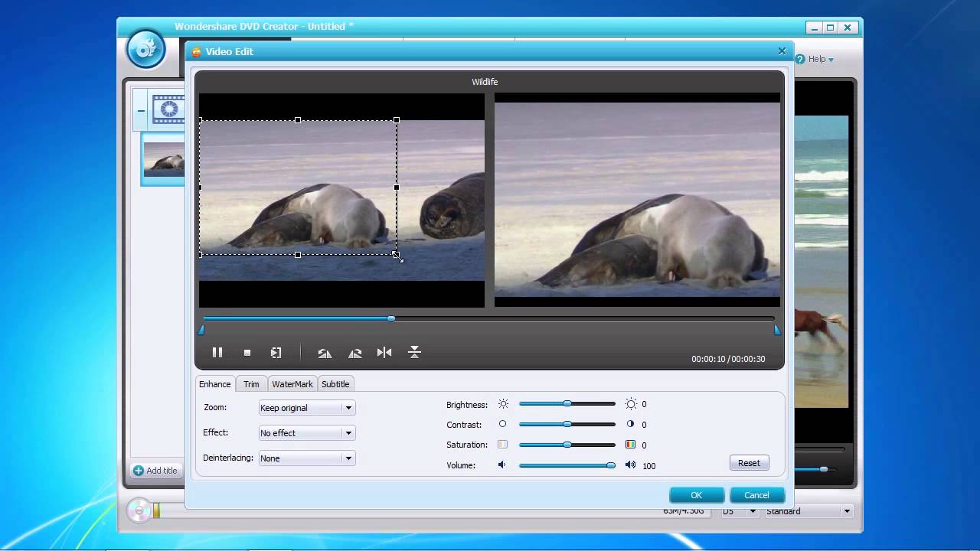Open the Zoom dropdown set to Keep original

(306, 408)
